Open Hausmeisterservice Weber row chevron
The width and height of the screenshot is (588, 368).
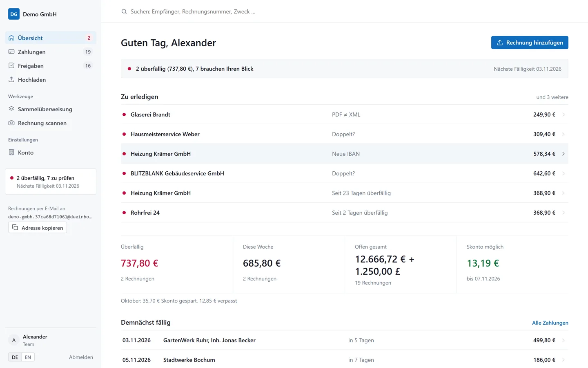(x=563, y=134)
